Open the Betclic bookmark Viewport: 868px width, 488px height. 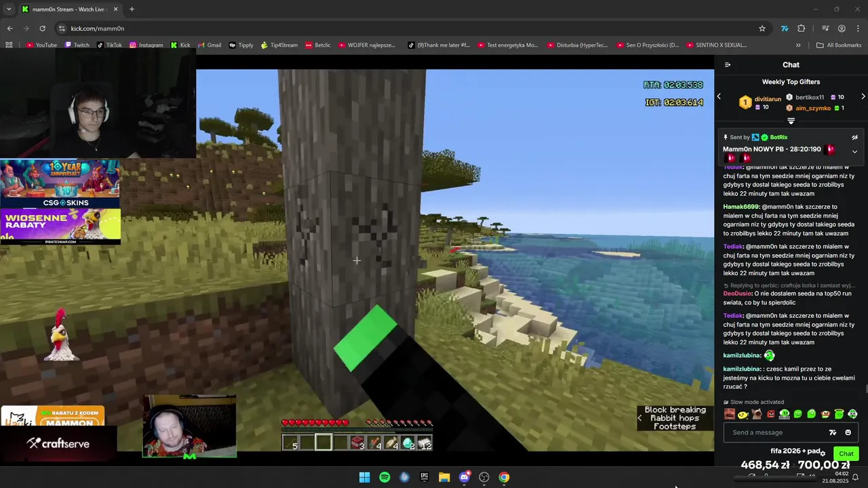click(317, 45)
